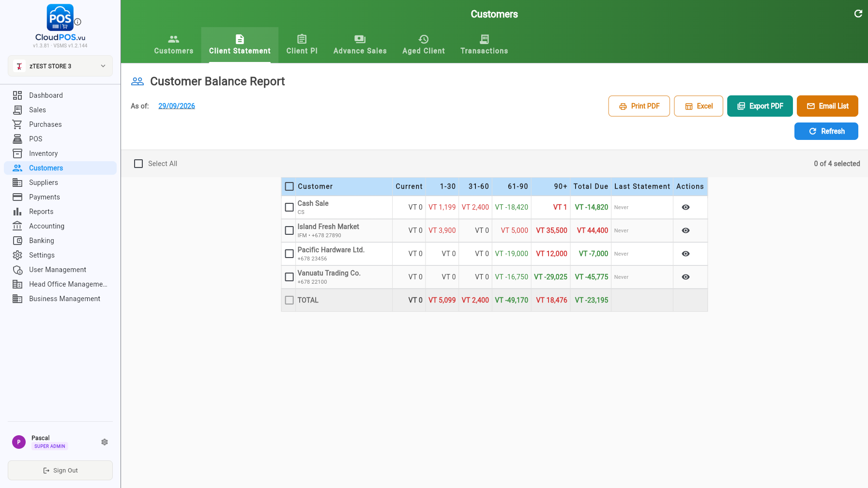Open the Advance Sales tab

[x=360, y=45]
